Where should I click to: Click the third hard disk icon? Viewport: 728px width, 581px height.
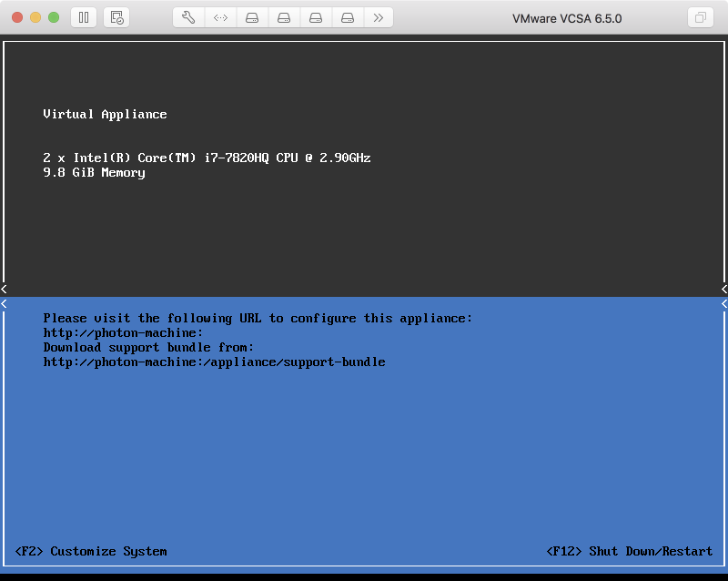(316, 17)
